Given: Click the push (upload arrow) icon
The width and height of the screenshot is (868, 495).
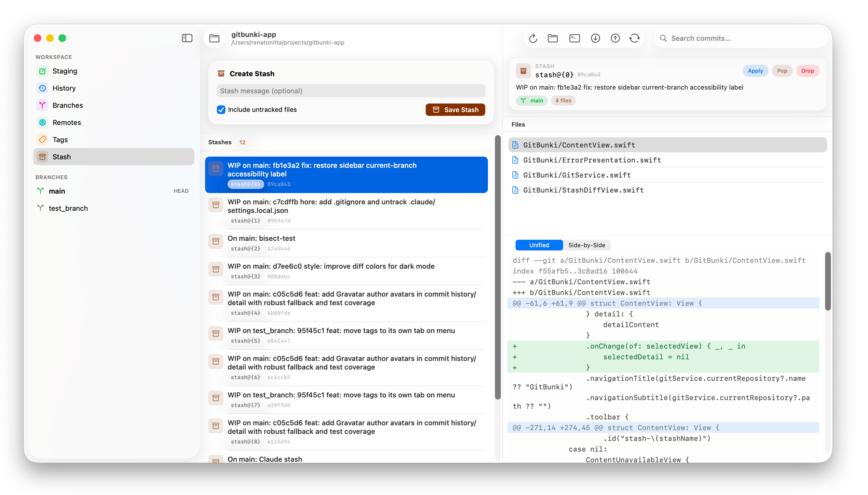Looking at the screenshot, I should point(615,38).
